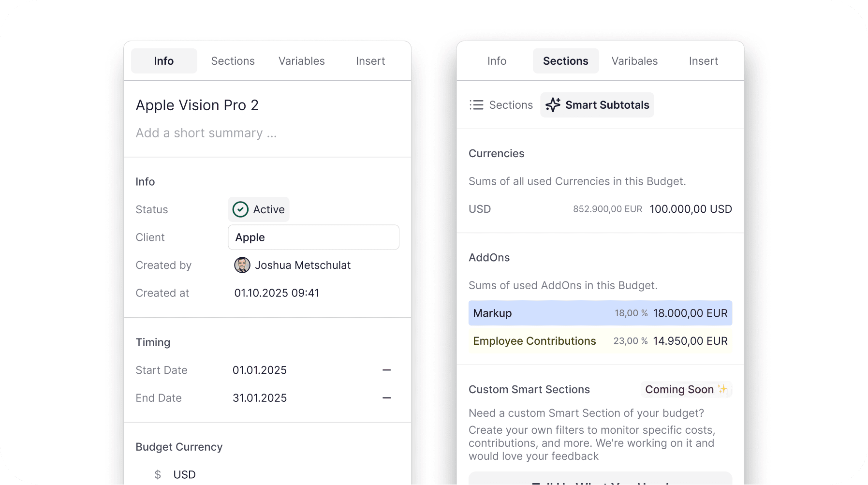Select the Markup addon row

click(600, 313)
